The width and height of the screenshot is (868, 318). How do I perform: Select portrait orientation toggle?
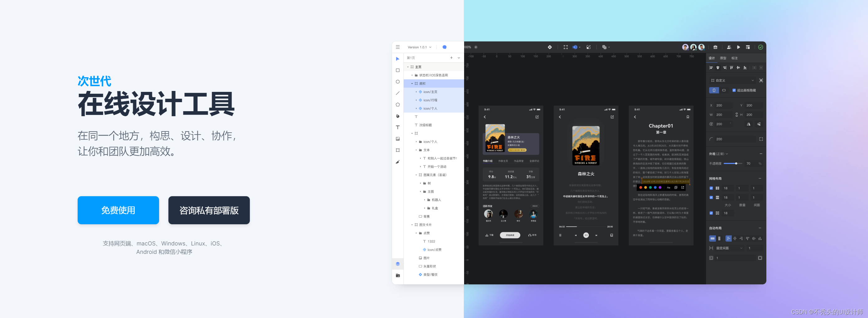(x=714, y=90)
